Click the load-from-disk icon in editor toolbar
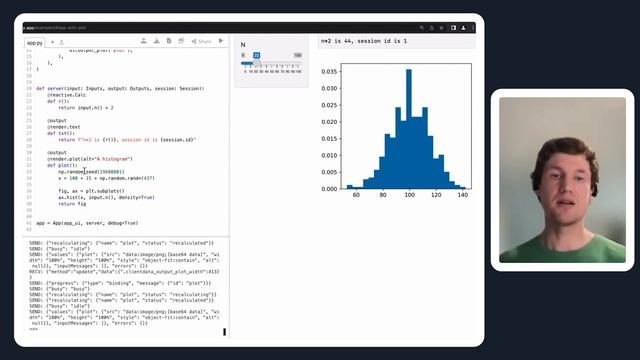Screen dimensions: 640x360 click(x=144, y=41)
